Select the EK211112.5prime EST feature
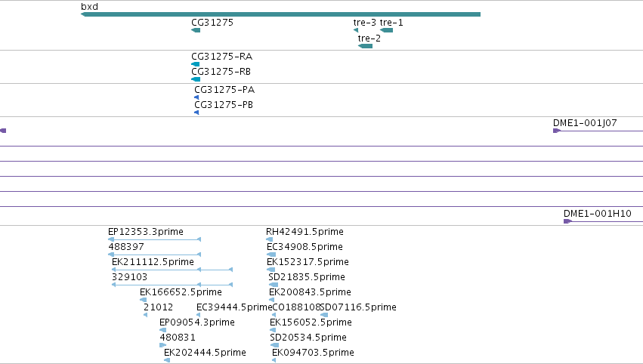The image size is (643, 364). click(x=172, y=270)
